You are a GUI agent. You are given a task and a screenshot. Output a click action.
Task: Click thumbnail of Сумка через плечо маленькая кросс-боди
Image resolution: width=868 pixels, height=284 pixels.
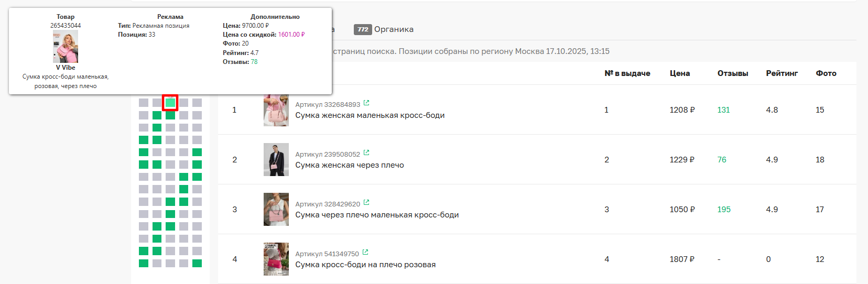(x=276, y=209)
